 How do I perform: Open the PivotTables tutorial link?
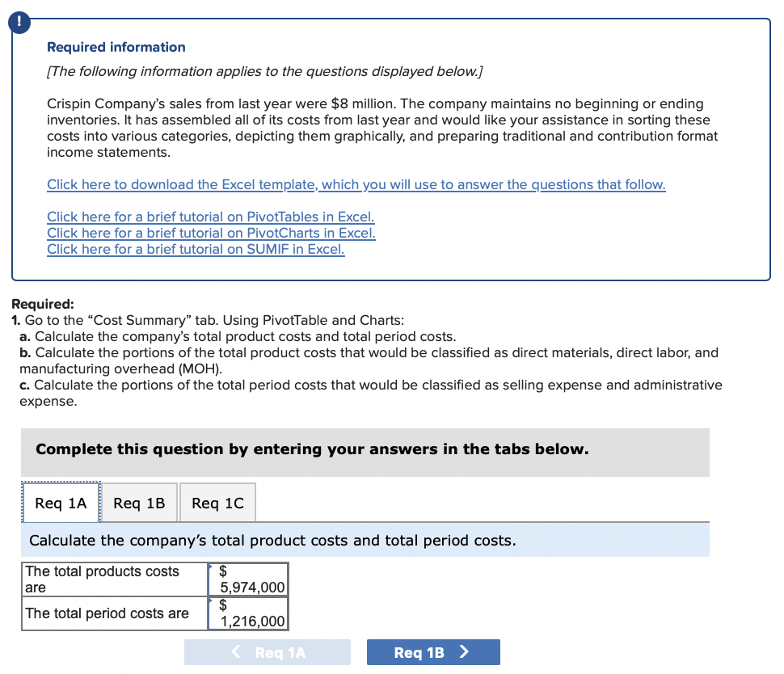(210, 217)
